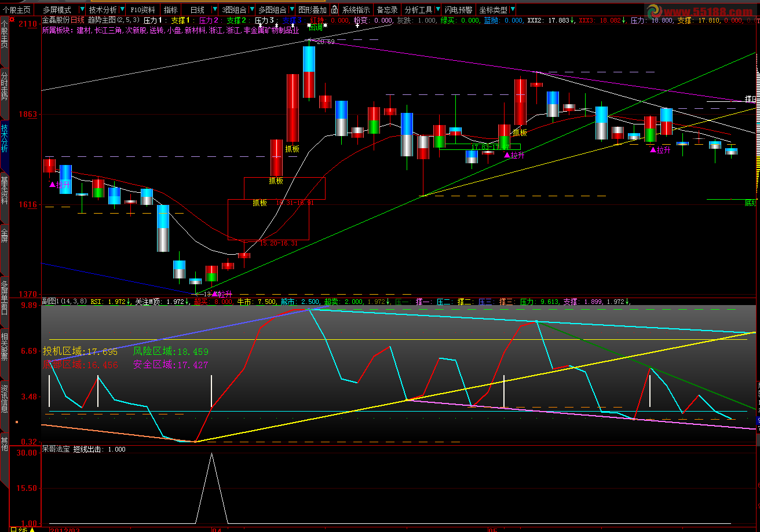Click the 回调 marker at the chart peak
Screen dimensions: 760x532
tap(316, 27)
